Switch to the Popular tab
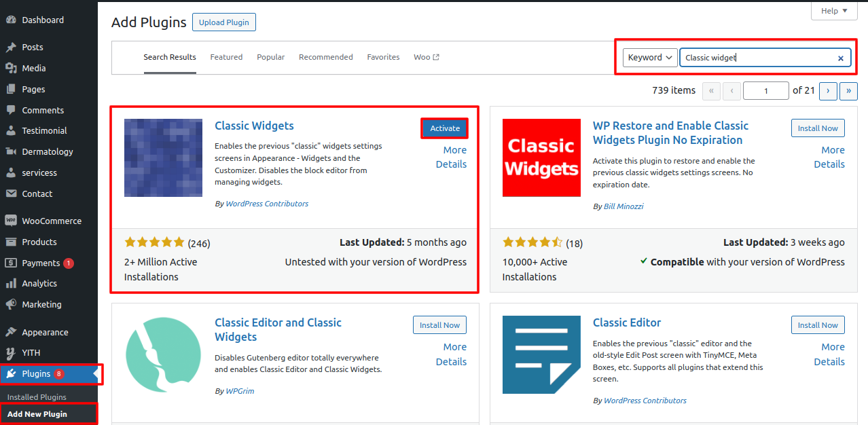868x425 pixels. [x=270, y=57]
